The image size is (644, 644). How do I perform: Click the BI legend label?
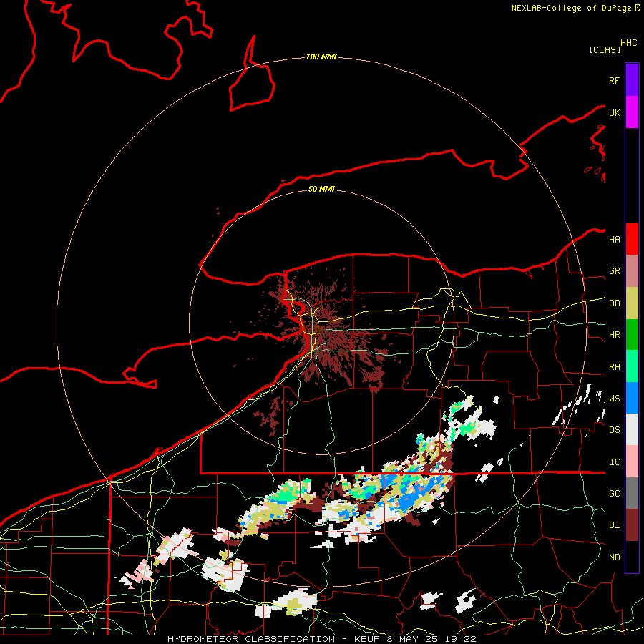coord(614,525)
